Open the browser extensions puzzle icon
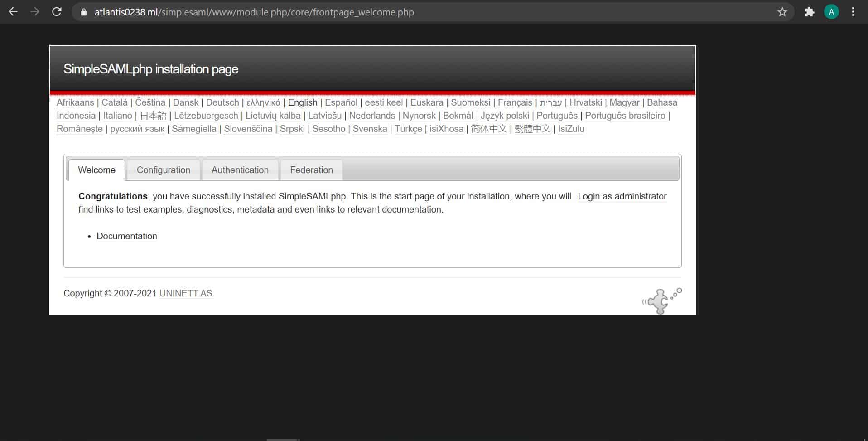Image resolution: width=868 pixels, height=441 pixels. (810, 12)
